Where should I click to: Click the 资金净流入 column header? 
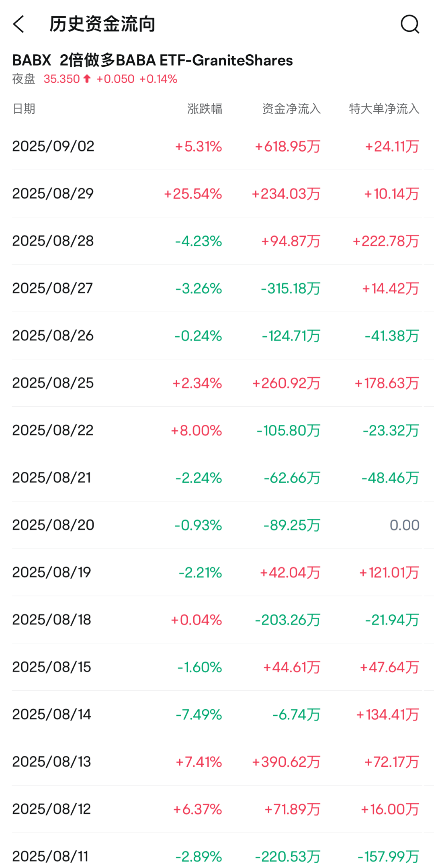tap(291, 108)
